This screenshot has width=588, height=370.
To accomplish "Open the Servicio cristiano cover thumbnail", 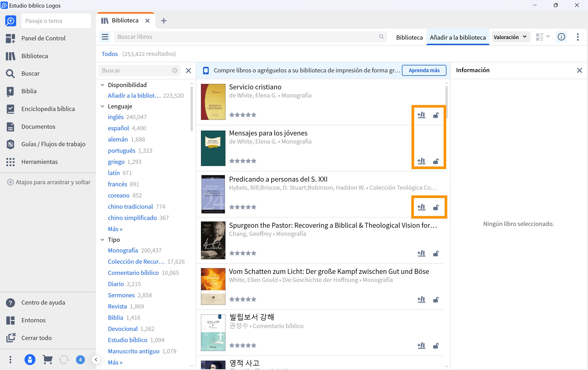I will pyautogui.click(x=213, y=102).
